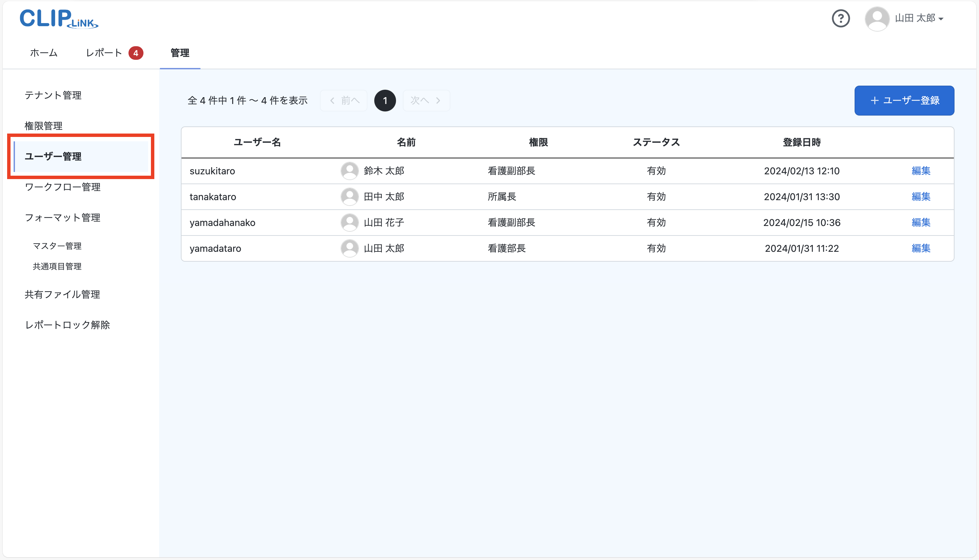The image size is (979, 560).
Task: Click the avatar icon for tanakataro
Action: [x=349, y=196]
